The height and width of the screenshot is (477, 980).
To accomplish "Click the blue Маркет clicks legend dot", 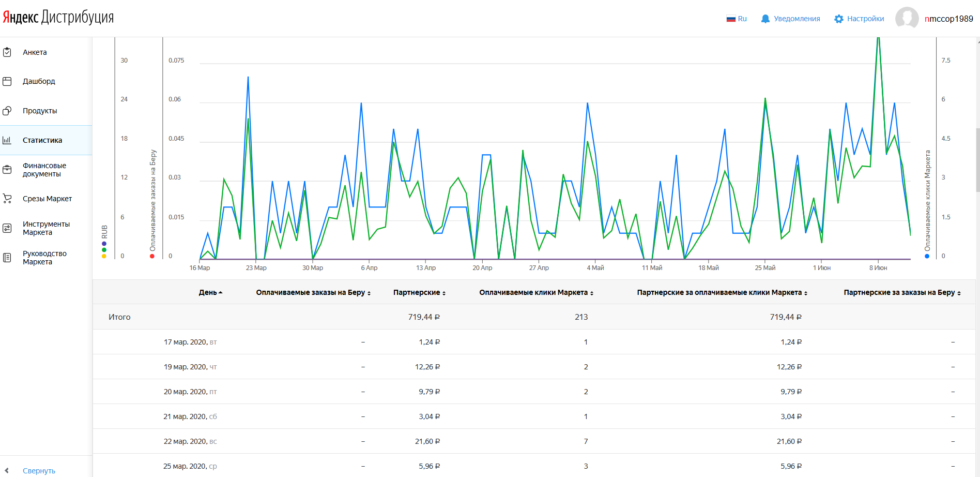I will coord(927,256).
